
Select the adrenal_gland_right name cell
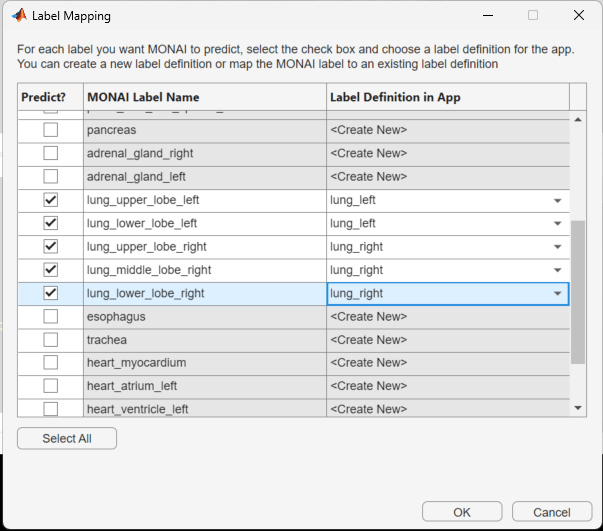(205, 153)
